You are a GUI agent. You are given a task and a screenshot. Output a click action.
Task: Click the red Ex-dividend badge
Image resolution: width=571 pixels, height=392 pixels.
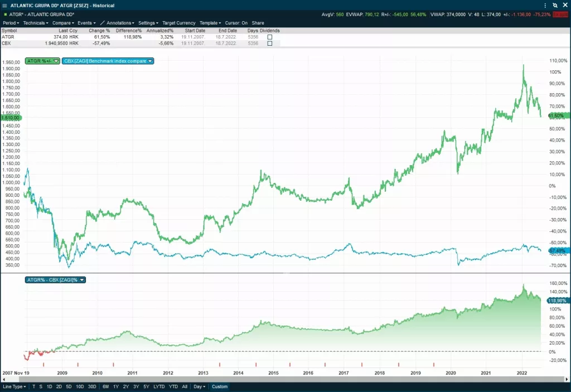point(560,14)
